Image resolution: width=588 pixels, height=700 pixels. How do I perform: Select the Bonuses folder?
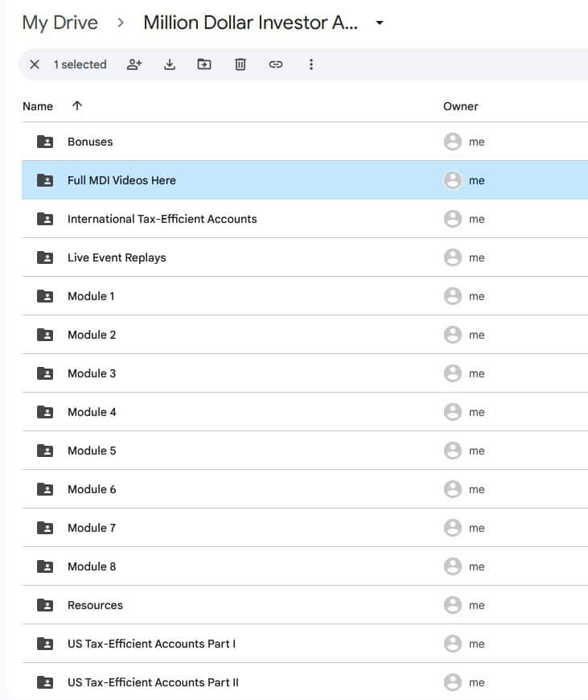point(90,142)
